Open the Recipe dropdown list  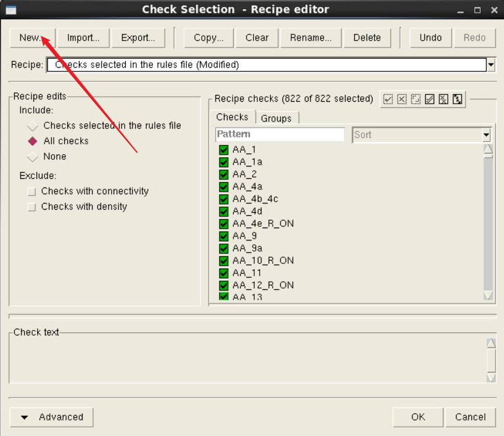(x=489, y=64)
